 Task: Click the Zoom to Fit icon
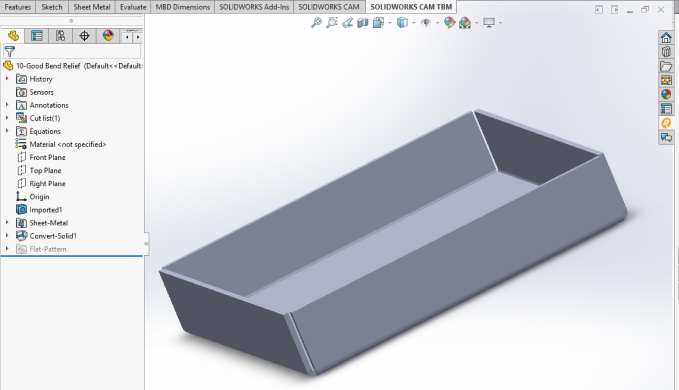click(317, 23)
